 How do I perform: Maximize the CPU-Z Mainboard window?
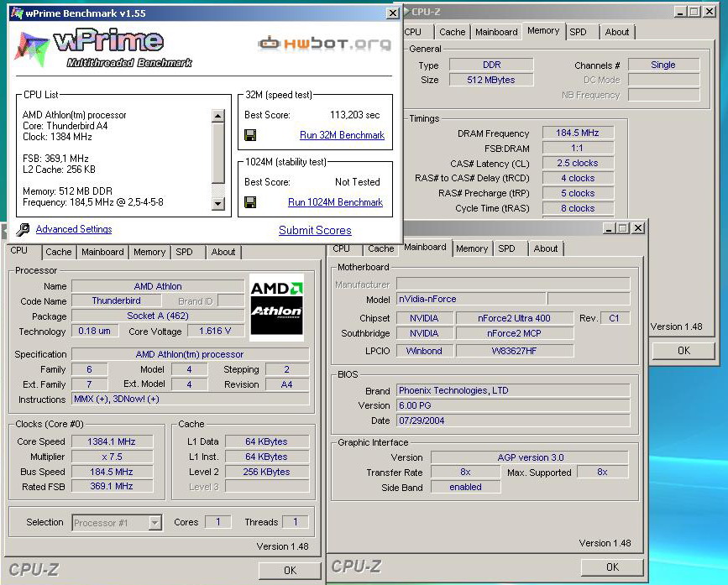click(623, 227)
